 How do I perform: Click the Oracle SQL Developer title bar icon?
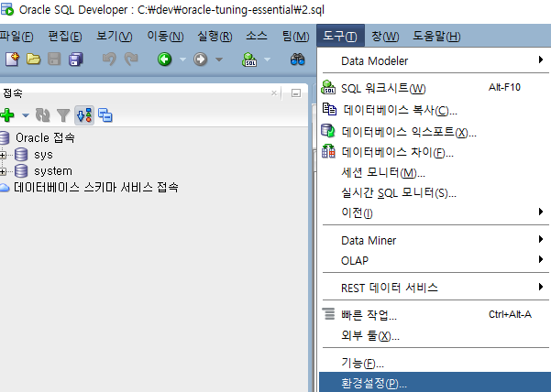7,9
